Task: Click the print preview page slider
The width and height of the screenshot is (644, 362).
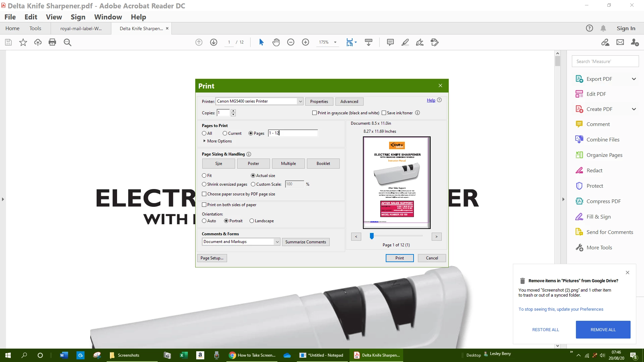Action: [372, 236]
